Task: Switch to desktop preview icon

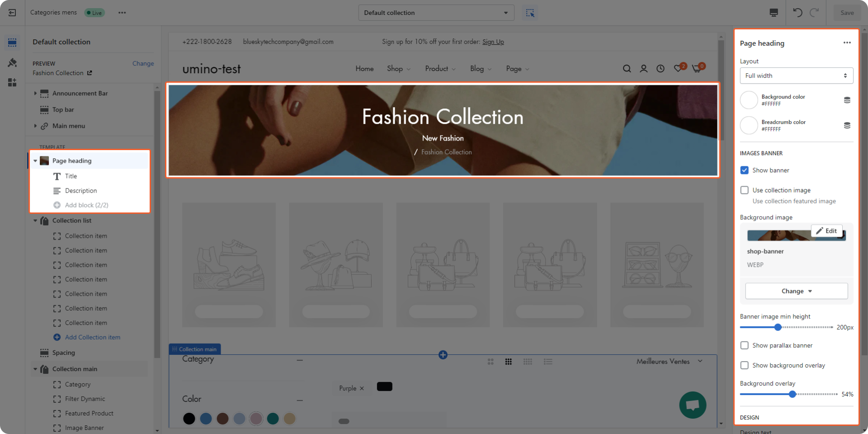Action: click(x=774, y=13)
